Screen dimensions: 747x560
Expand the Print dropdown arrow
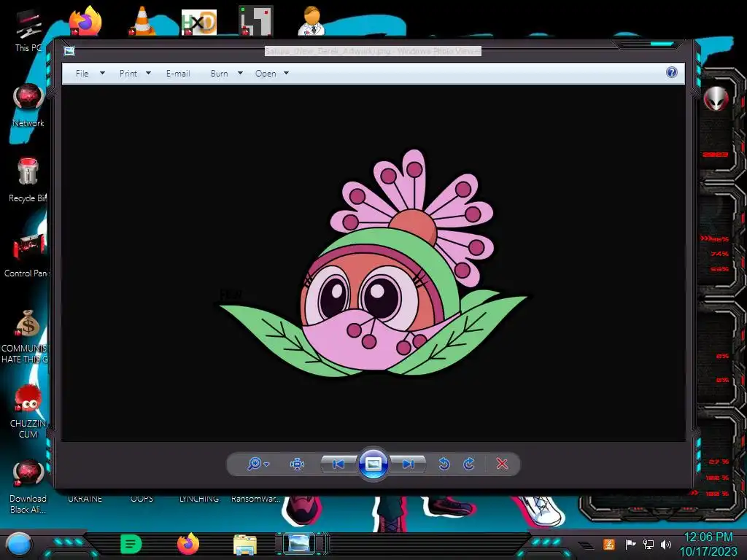click(148, 74)
